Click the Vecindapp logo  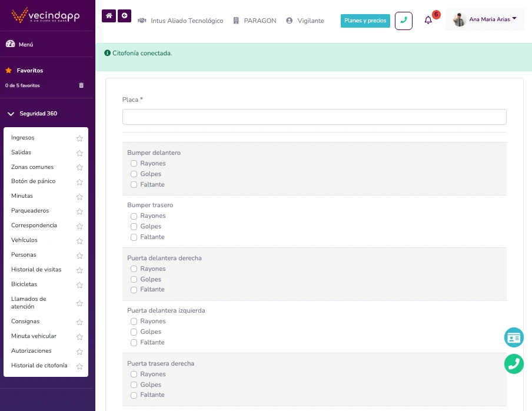(x=46, y=15)
